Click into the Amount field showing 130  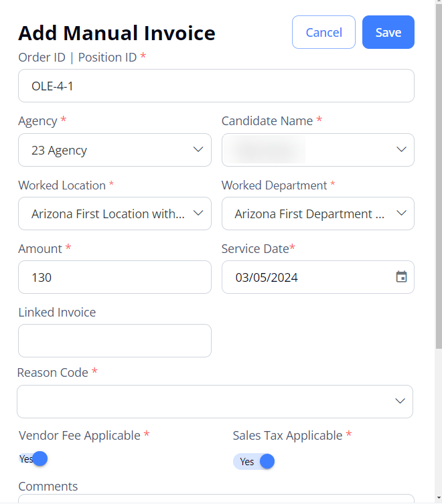click(115, 277)
